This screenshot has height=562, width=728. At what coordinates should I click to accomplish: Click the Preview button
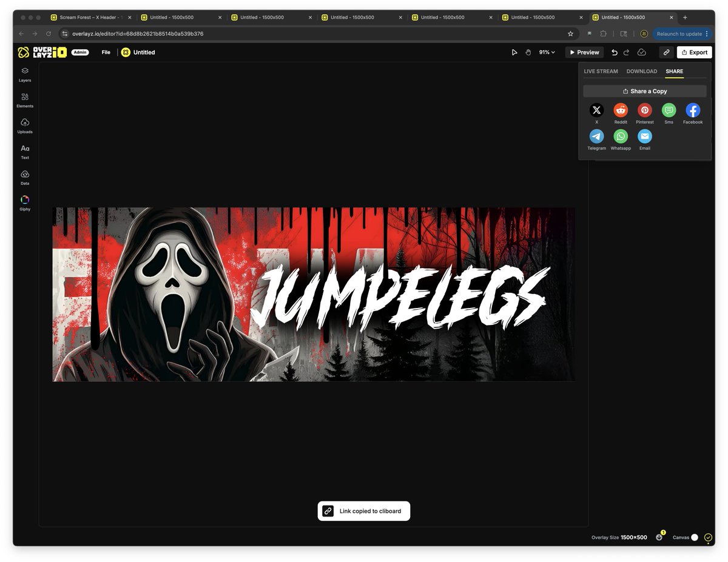[584, 52]
